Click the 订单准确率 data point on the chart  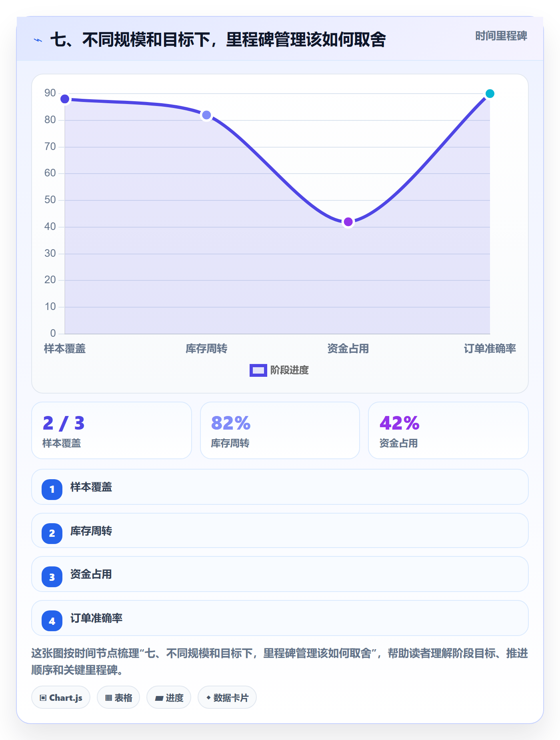[x=490, y=94]
